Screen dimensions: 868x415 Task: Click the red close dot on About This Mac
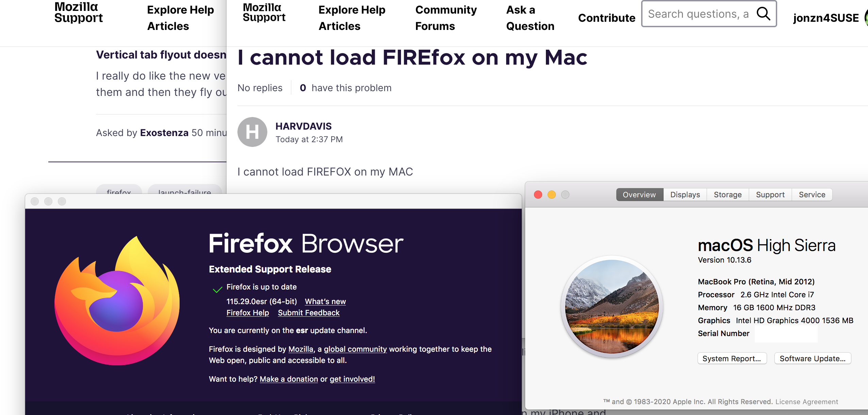538,195
